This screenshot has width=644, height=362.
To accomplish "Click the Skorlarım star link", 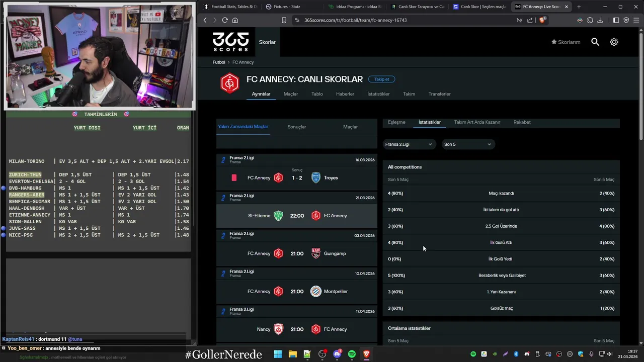I will tap(566, 42).
